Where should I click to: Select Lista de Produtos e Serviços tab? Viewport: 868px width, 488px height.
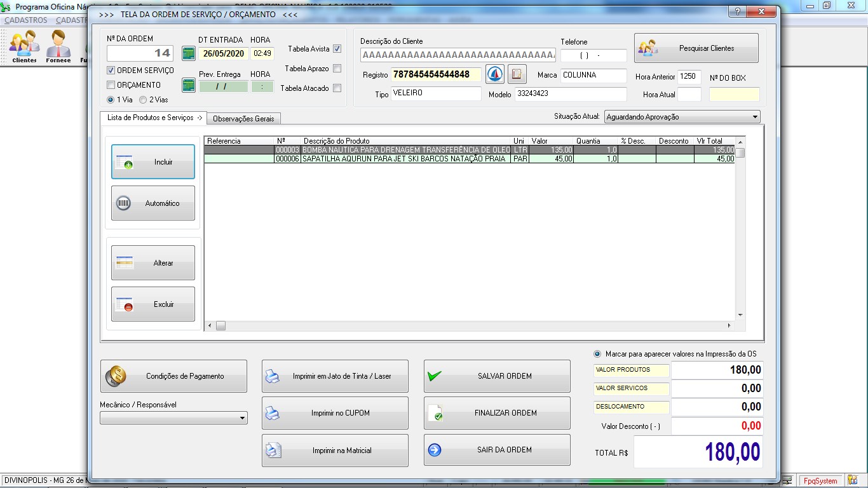tap(153, 118)
